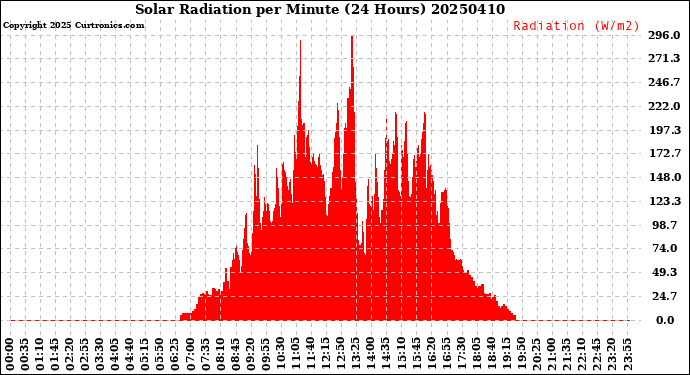The height and width of the screenshot is (375, 690).
Task: Click the 09:55 time axis label
Action: point(266,355)
